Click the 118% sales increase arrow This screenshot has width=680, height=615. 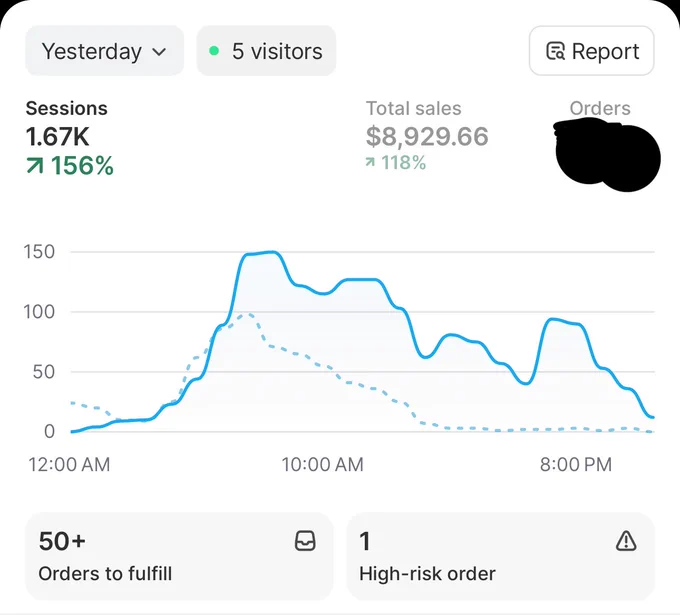(x=370, y=163)
